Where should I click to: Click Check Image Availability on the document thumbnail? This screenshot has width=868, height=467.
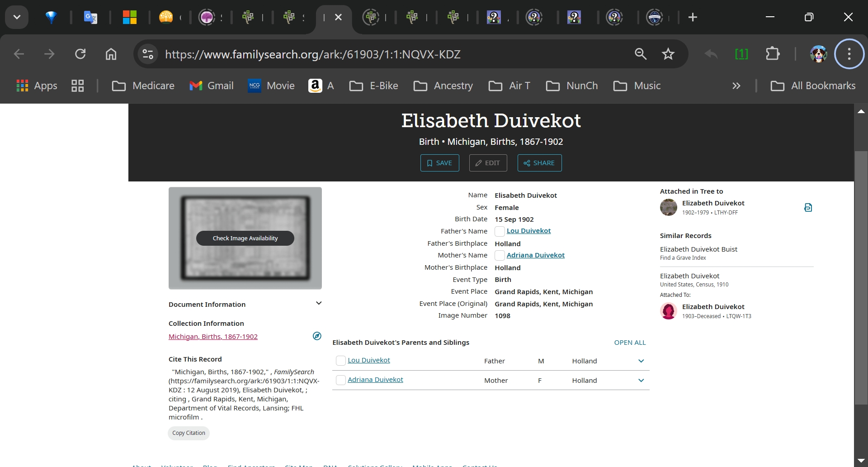pyautogui.click(x=245, y=238)
